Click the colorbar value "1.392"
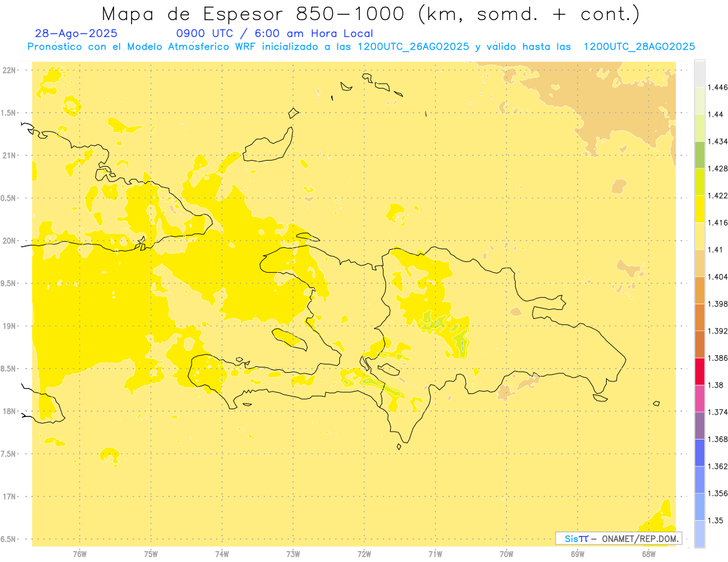This screenshot has width=728, height=562. click(717, 331)
